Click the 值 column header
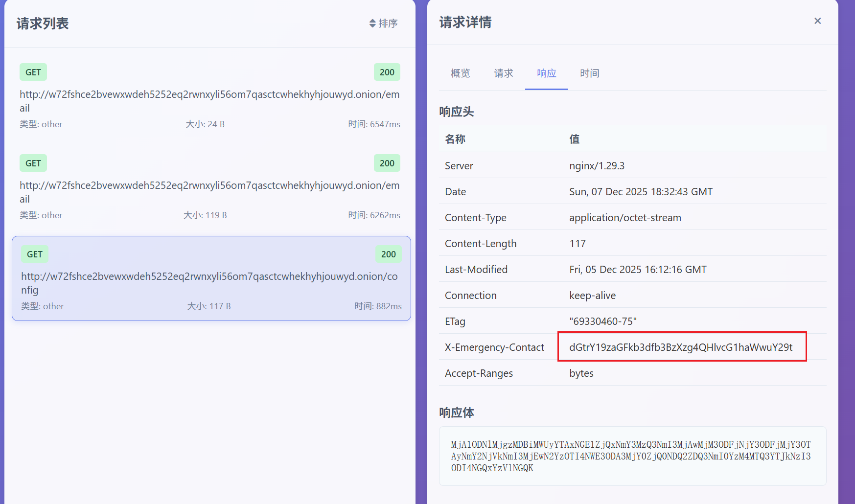The height and width of the screenshot is (504, 855). (x=574, y=139)
